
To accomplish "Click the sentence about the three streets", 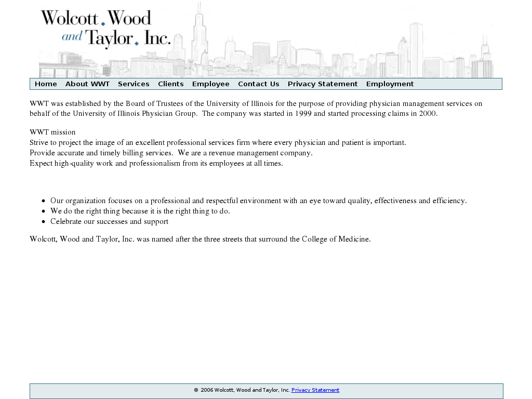I will point(200,239).
